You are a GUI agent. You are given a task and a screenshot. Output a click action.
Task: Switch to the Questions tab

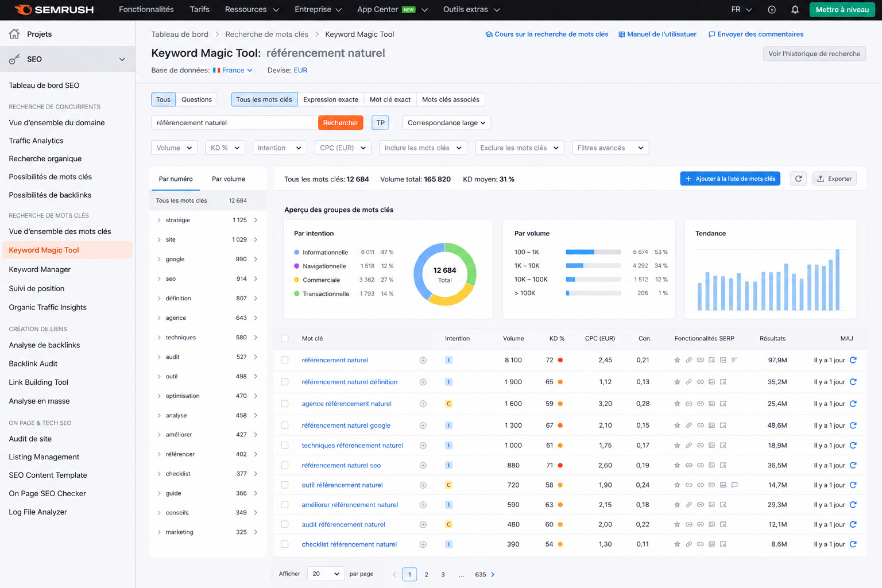click(x=196, y=99)
